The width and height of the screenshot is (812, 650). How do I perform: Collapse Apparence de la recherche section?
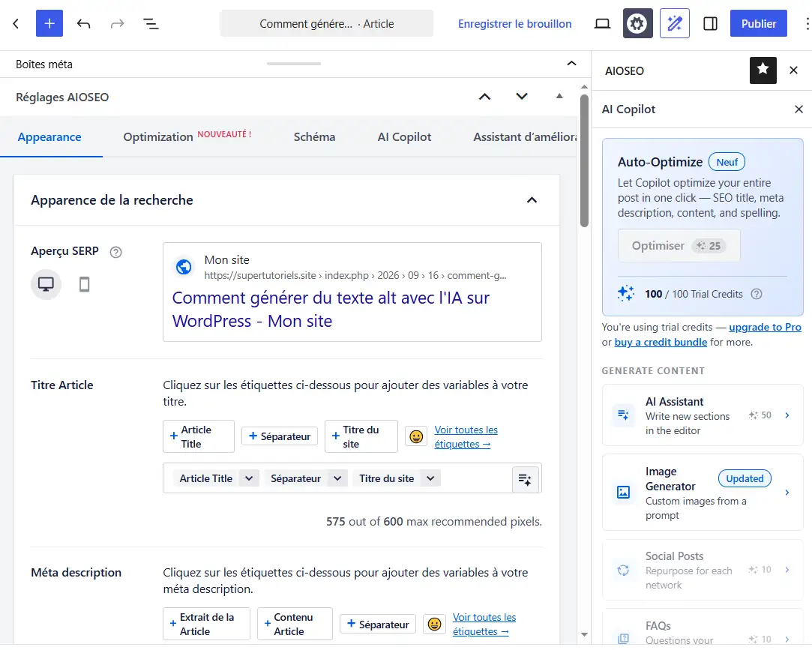[532, 200]
